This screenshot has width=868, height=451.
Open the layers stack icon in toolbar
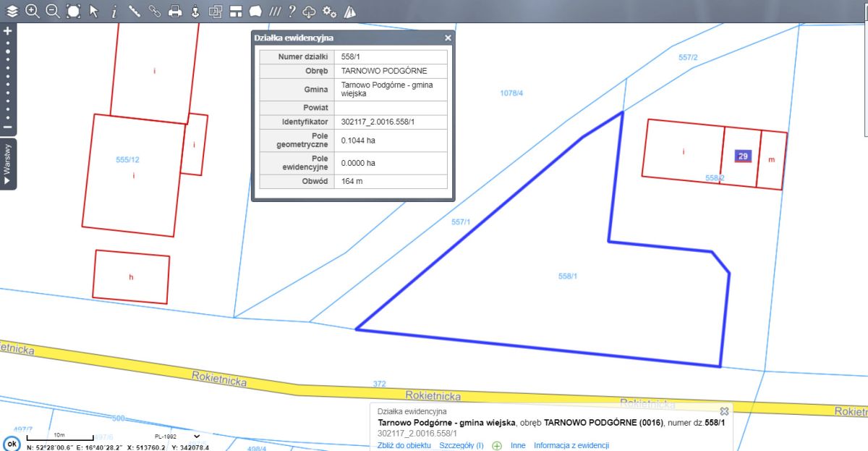pyautogui.click(x=12, y=11)
